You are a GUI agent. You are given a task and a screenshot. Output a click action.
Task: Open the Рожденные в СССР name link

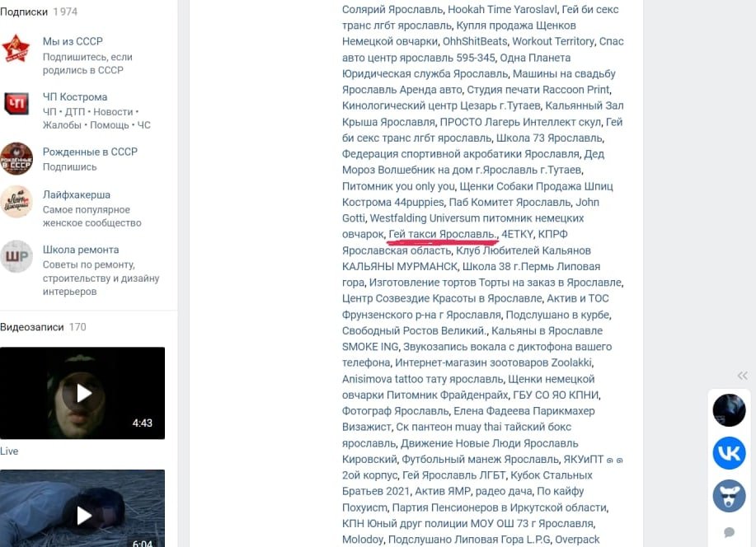point(90,152)
